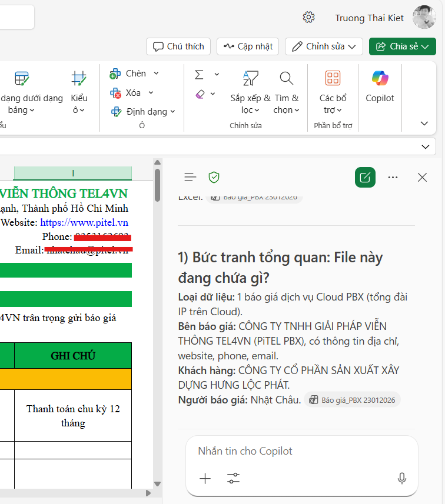
Task: Expand the Định dạng dropdown
Action: (172, 112)
